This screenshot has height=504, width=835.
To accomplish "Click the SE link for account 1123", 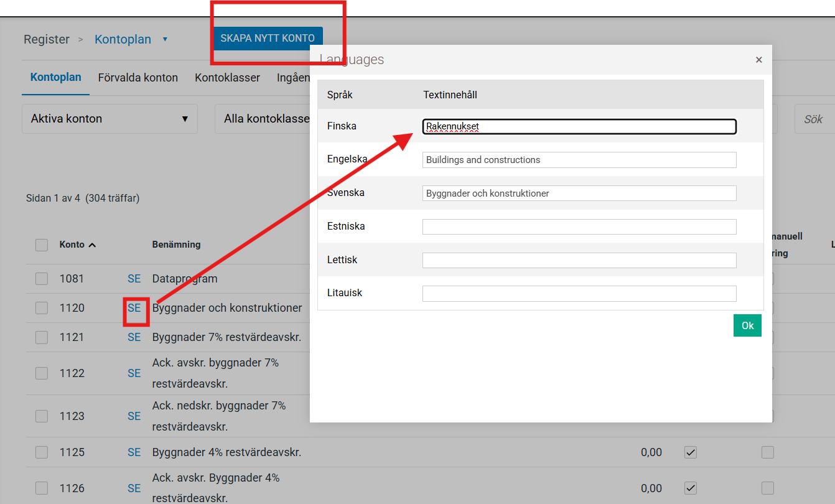I will coord(134,416).
